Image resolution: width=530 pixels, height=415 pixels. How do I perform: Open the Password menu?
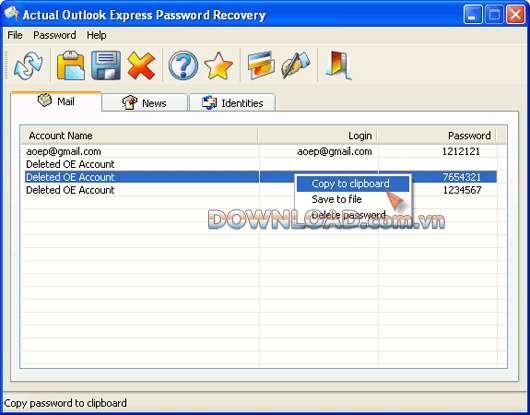click(x=54, y=35)
